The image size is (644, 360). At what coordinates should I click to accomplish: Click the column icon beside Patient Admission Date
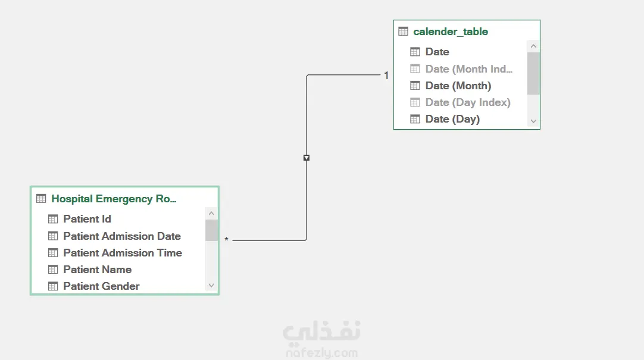(x=53, y=236)
